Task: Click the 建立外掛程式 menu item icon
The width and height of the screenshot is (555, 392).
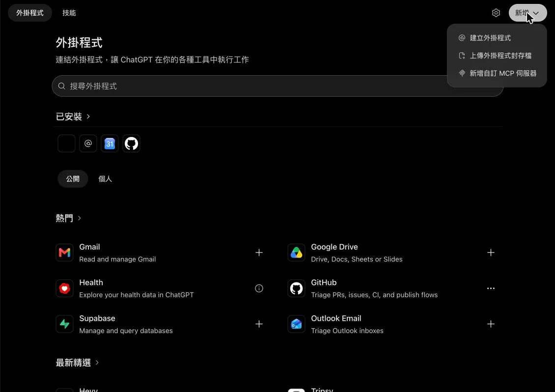Action: pyautogui.click(x=462, y=38)
